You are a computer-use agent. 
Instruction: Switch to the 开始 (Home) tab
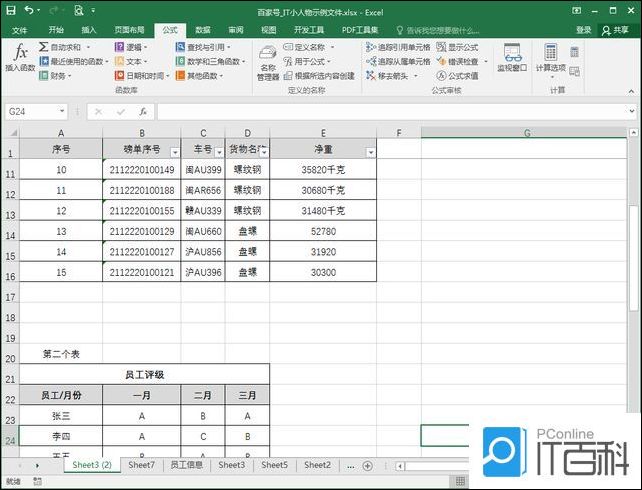(x=56, y=30)
